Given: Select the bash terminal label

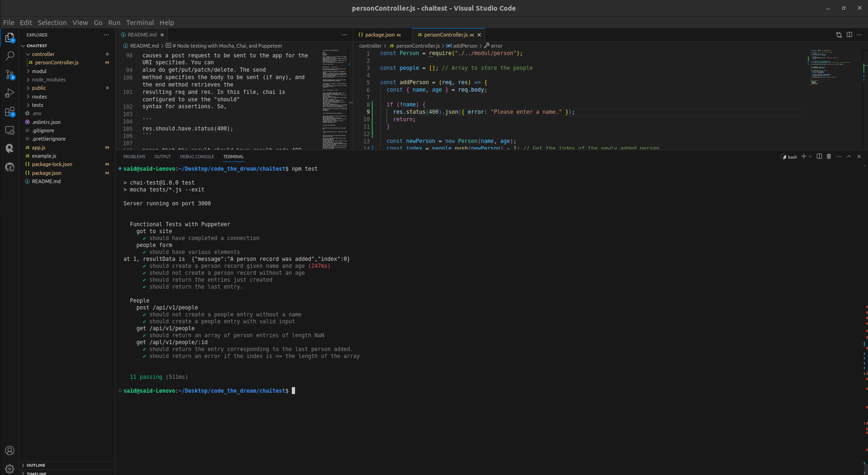Looking at the screenshot, I should pos(789,157).
